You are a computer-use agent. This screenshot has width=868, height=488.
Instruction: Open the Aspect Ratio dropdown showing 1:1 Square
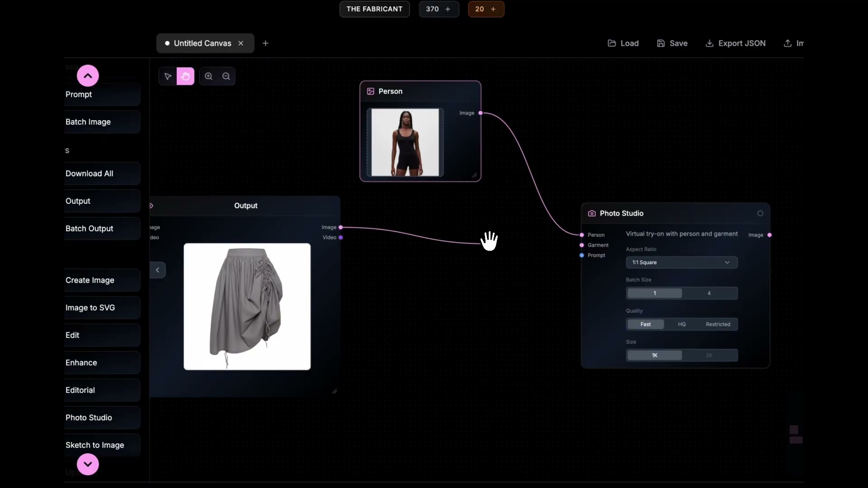click(x=681, y=262)
